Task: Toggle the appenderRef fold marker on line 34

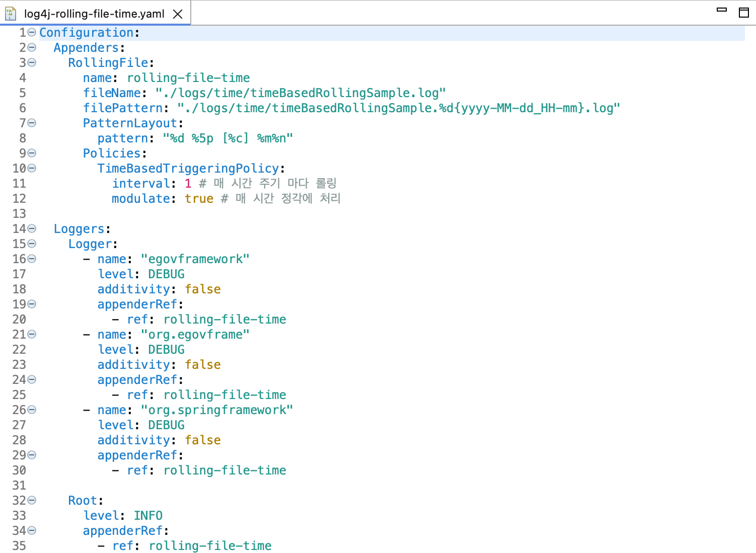Action: pyautogui.click(x=31, y=530)
